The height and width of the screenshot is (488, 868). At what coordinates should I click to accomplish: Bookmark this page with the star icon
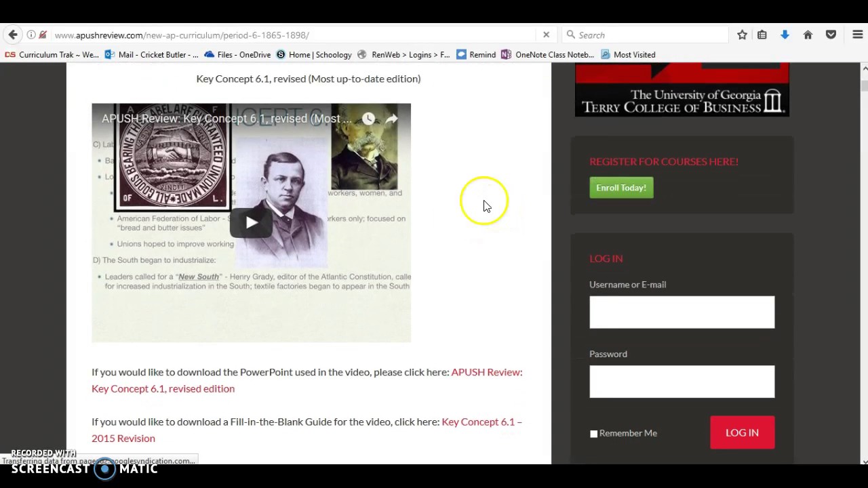tap(742, 35)
